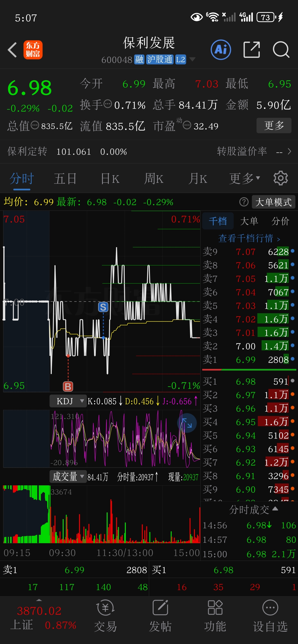The image size is (298, 644).
Task: Open 功能 grid functions icon
Action: click(x=215, y=607)
